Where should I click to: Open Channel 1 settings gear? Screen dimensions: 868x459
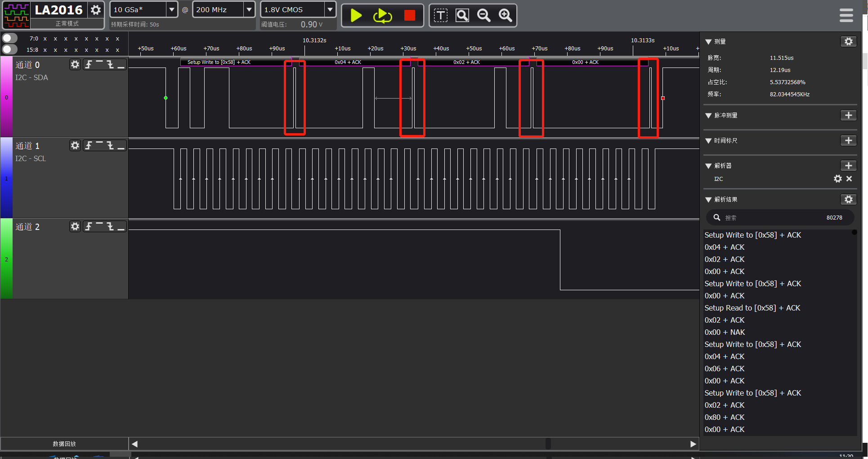click(x=75, y=145)
